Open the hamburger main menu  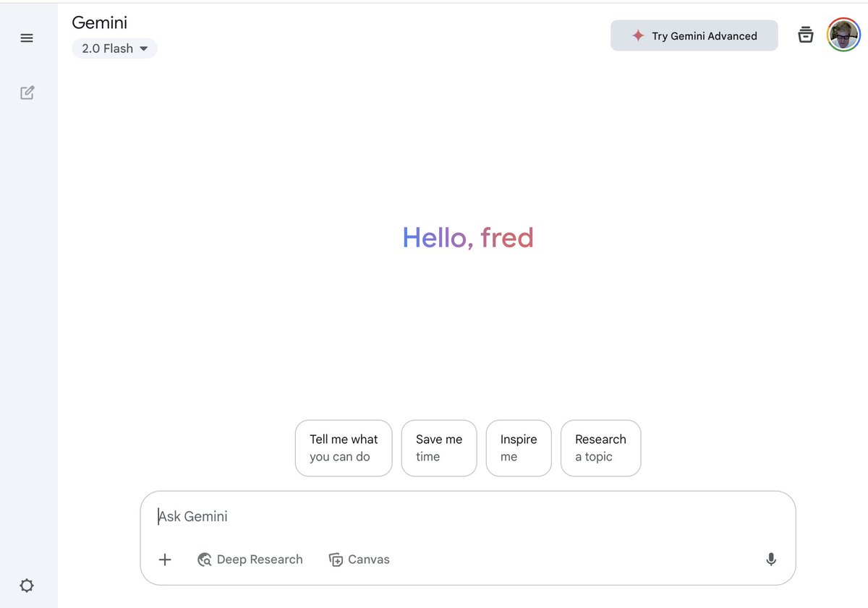click(27, 38)
